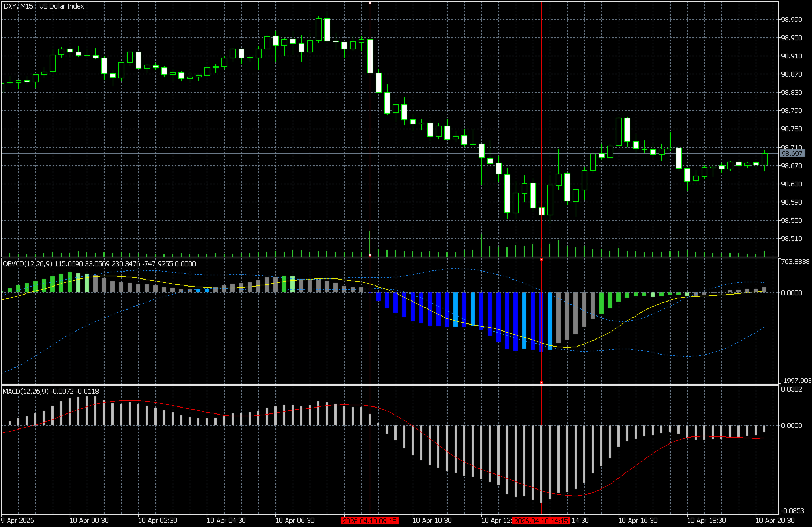The width and height of the screenshot is (812, 527).
Task: Click the current price tag 98.697
Action: tap(792, 154)
